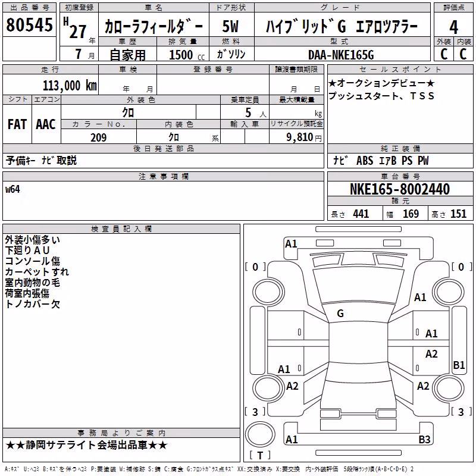Click the B1 damage mark on diagram
The height and width of the screenshot is (476, 476).
tap(459, 365)
